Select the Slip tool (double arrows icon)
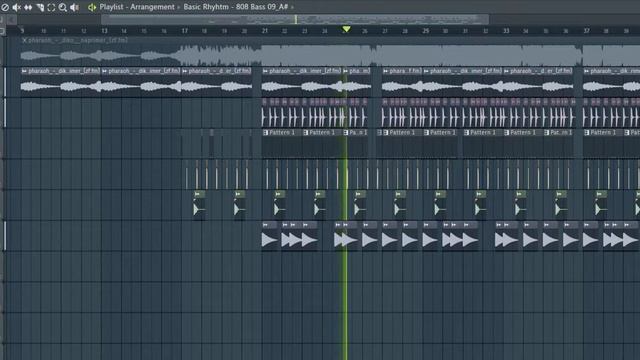 (x=28, y=7)
